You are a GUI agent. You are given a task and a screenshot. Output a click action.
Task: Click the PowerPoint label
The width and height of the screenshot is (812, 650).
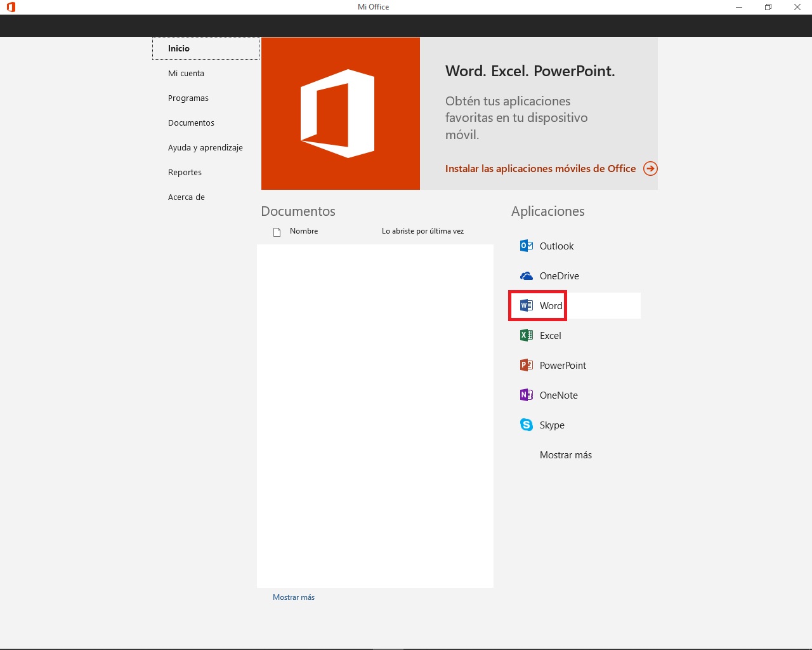point(563,365)
